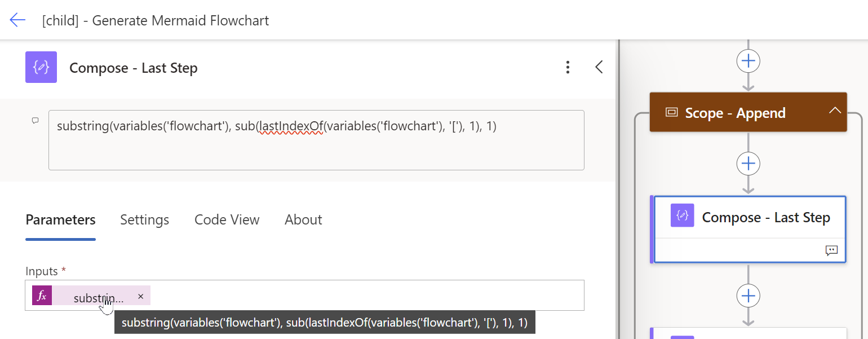This screenshot has height=339, width=868.
Task: Click the Inputs field empty area
Action: tap(366, 296)
